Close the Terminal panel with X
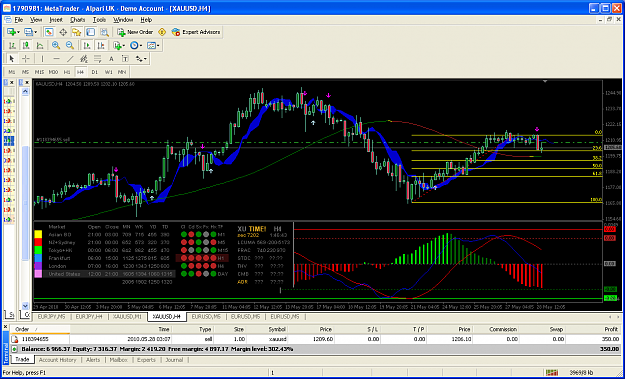The image size is (625, 379). pyautogui.click(x=6, y=327)
